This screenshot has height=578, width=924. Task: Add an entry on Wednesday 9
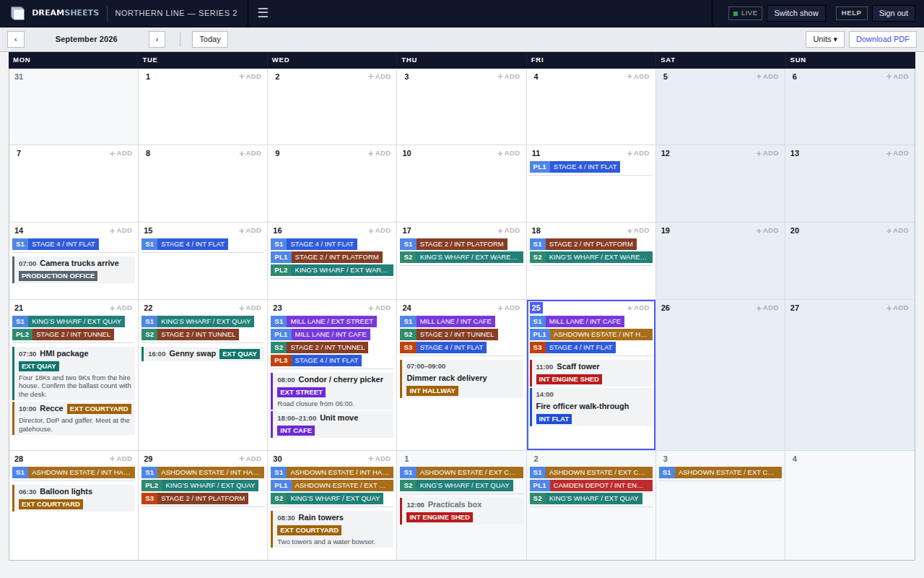tap(380, 153)
